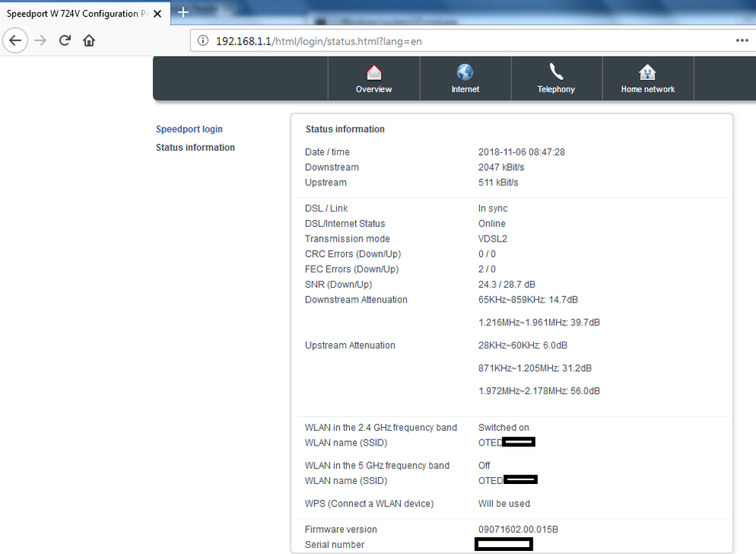
Task: Click the Serial number label
Action: 335,544
